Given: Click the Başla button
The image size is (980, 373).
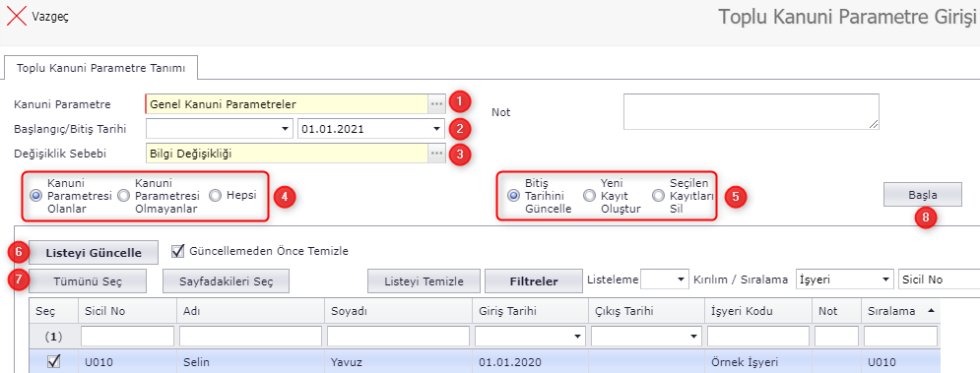Looking at the screenshot, I should [923, 194].
